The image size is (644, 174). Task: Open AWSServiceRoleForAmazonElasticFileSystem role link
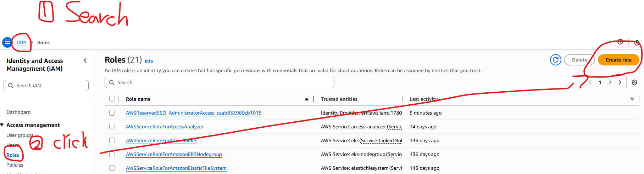[176, 168]
